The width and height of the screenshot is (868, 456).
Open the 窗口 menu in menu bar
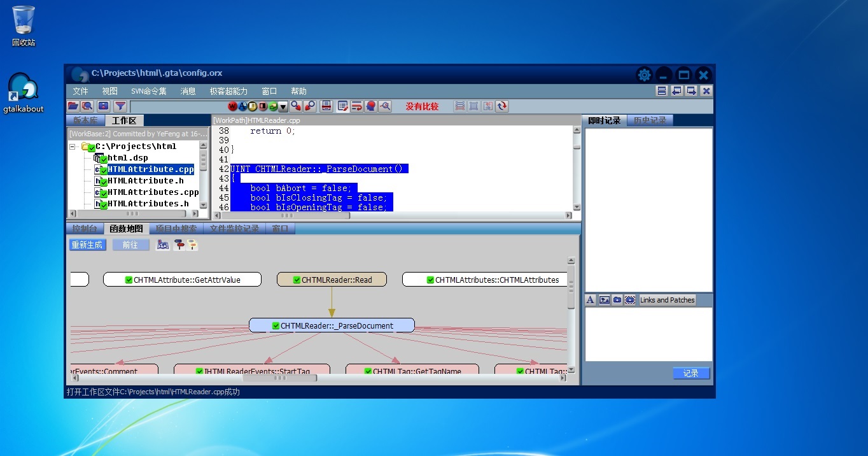coord(269,91)
